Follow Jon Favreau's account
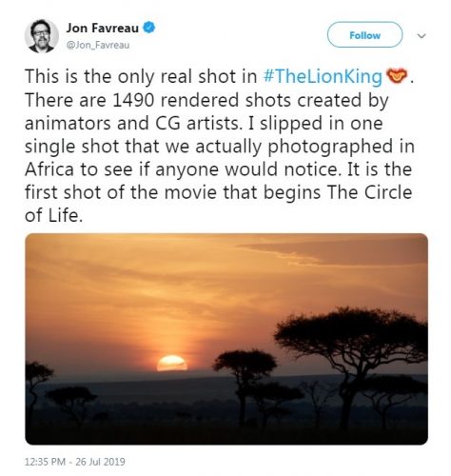451x476 pixels. click(x=364, y=35)
